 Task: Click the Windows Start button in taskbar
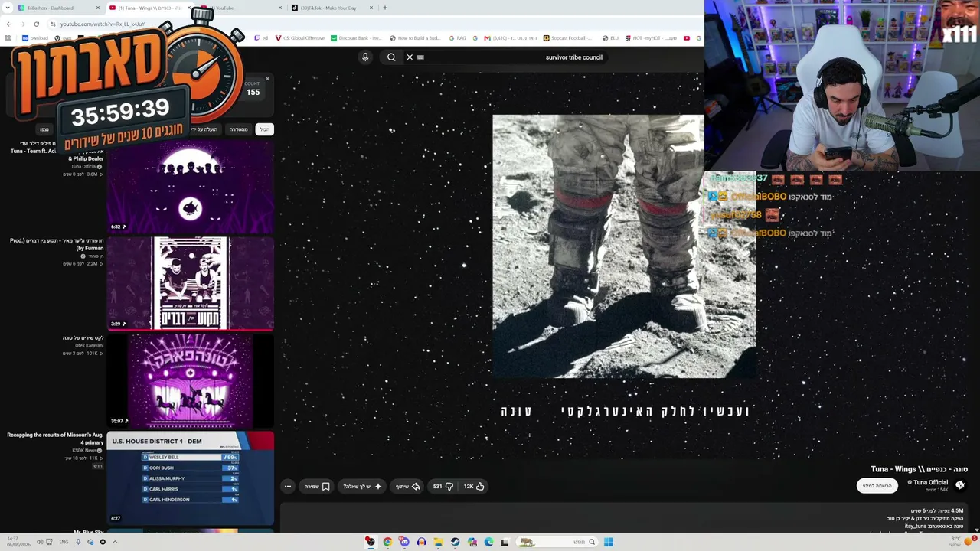[609, 542]
